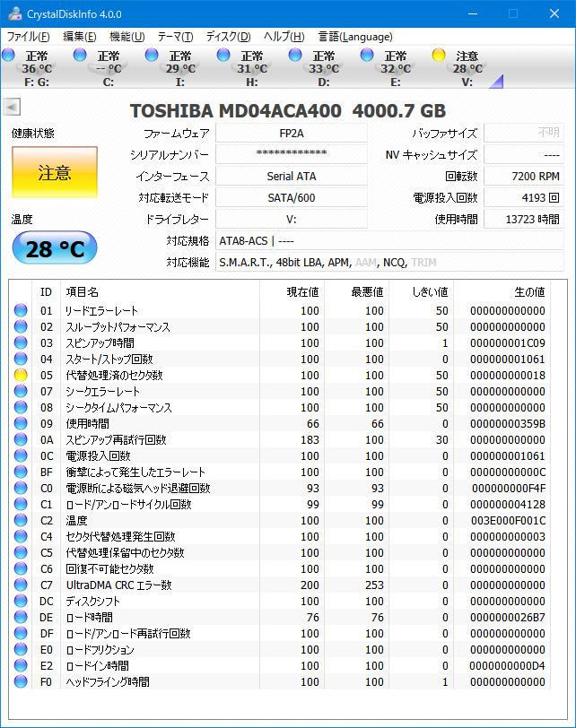Click the status orb for attribute DC

coord(21,601)
